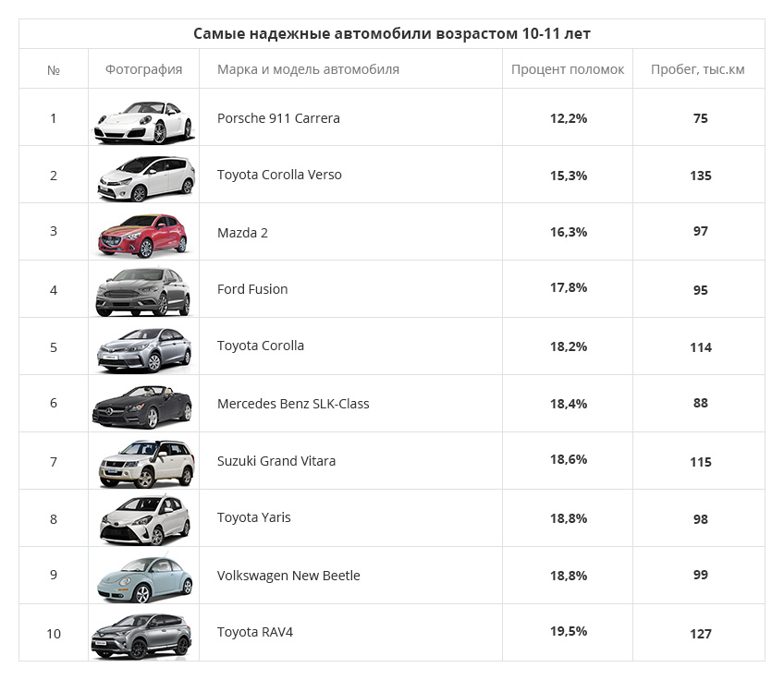Open the gray Ford Fusion picture
The width and height of the screenshot is (784, 680).
142,291
